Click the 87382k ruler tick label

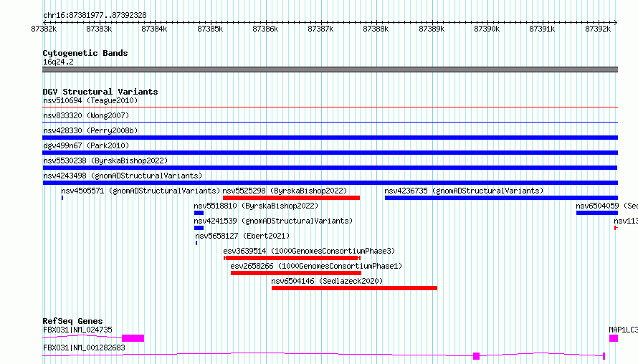coord(44,29)
